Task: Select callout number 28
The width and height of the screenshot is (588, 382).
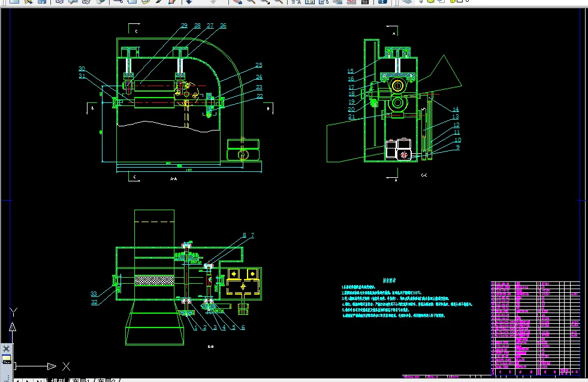Action: (197, 26)
